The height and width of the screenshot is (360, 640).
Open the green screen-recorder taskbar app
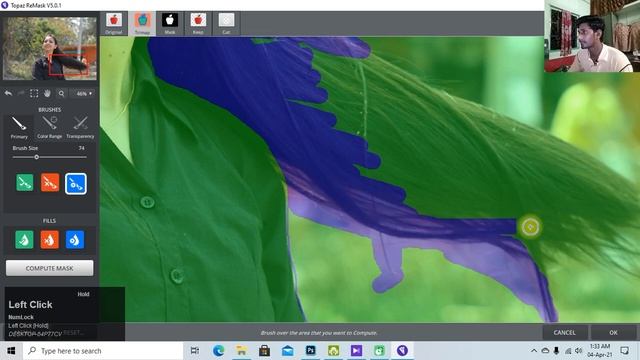pos(379,351)
